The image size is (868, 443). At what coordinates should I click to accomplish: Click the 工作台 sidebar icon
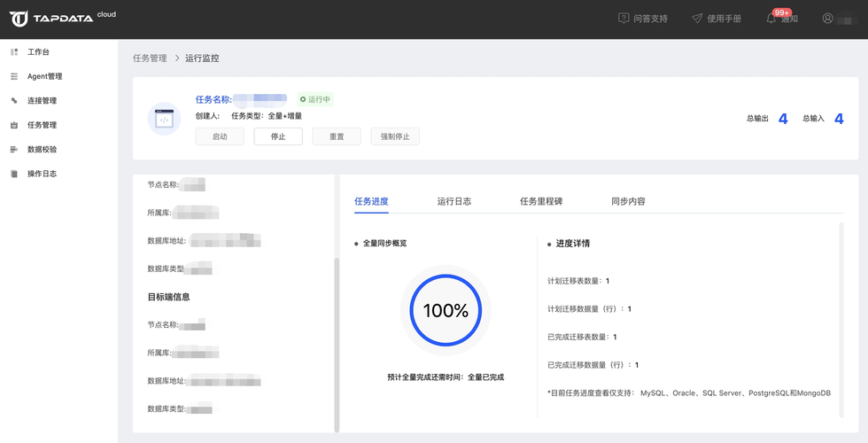[14, 52]
